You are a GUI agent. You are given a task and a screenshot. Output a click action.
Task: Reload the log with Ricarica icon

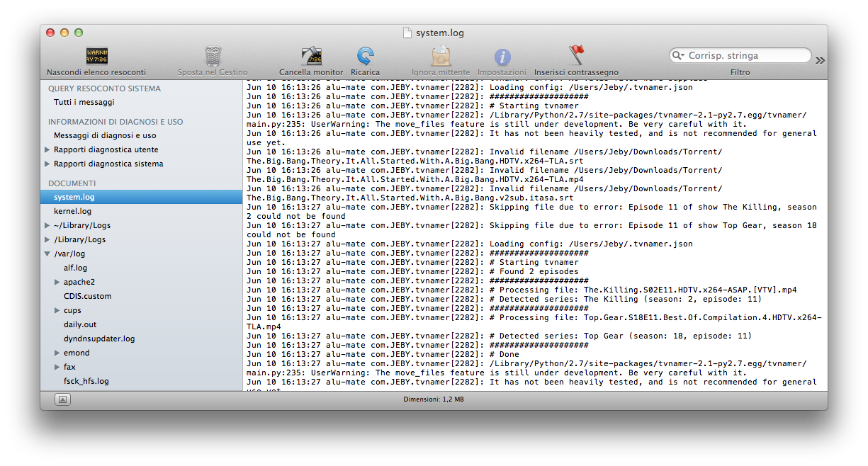tap(365, 56)
